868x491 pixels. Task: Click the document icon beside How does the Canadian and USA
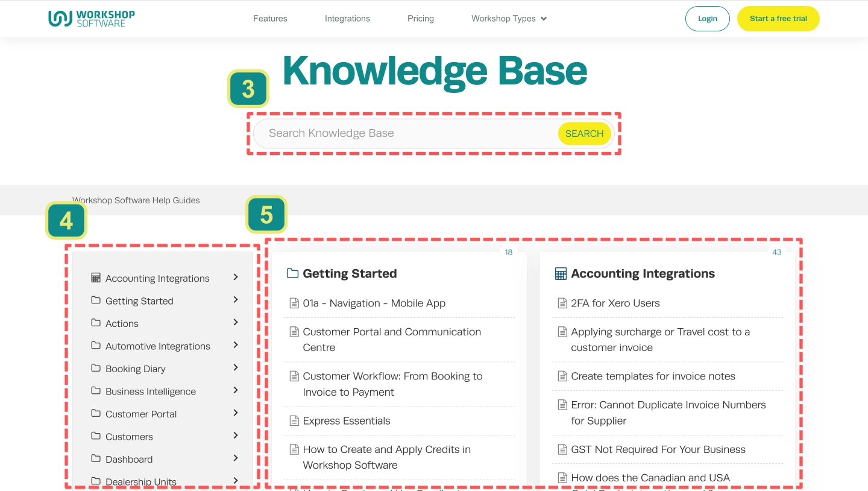tap(562, 477)
